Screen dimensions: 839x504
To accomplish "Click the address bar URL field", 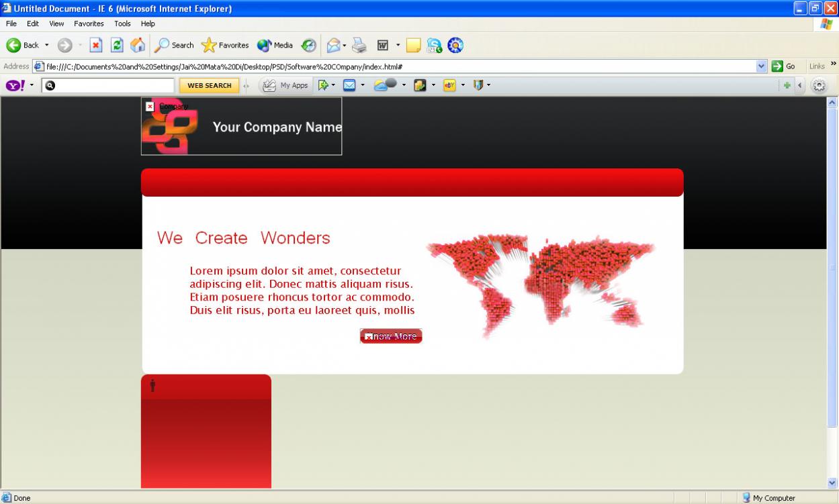I will [400, 66].
